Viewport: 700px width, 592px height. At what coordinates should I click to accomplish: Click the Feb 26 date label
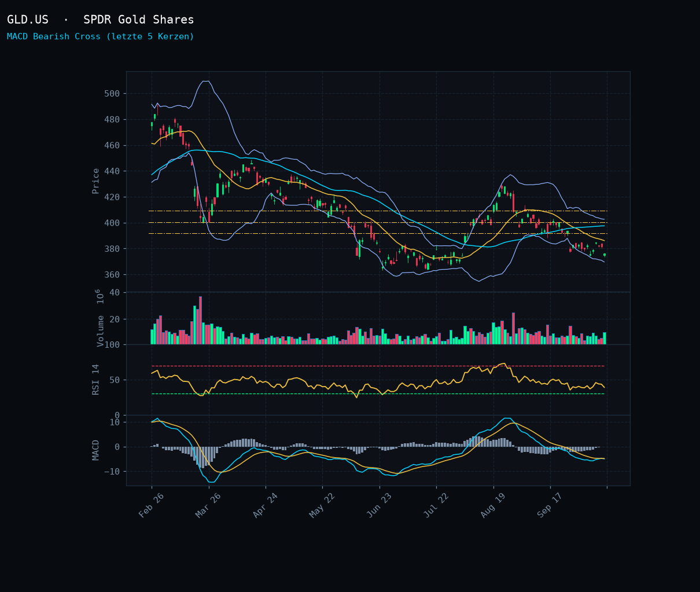tap(152, 505)
